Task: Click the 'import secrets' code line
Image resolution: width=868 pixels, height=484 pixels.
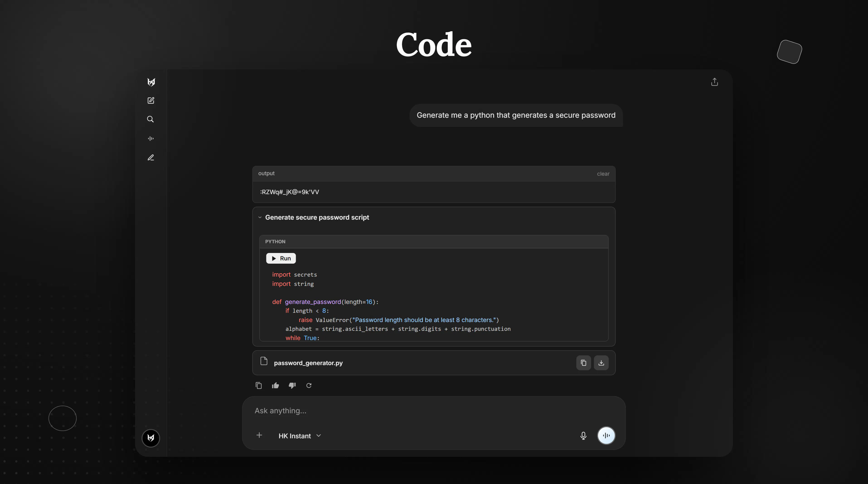Action: click(294, 275)
